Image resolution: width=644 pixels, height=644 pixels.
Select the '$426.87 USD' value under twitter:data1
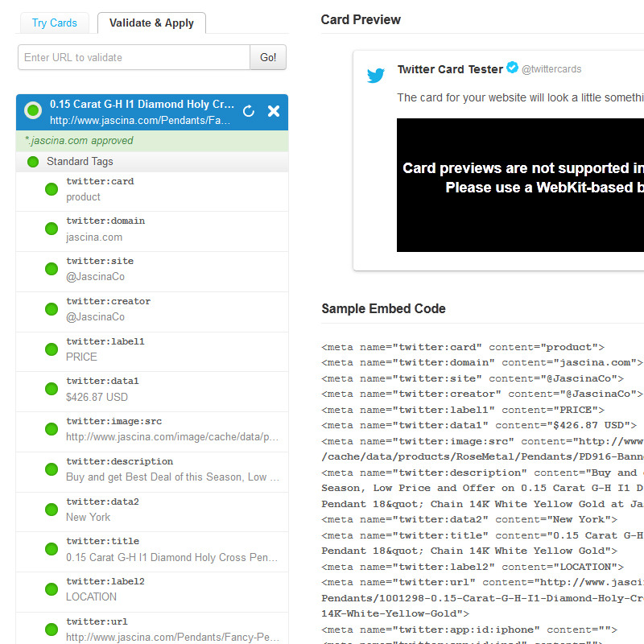tap(97, 398)
